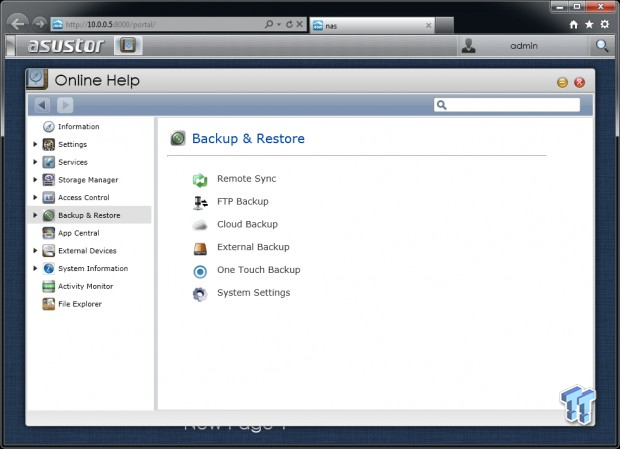The height and width of the screenshot is (449, 620).
Task: Click the browser home icon
Action: pyautogui.click(x=574, y=25)
